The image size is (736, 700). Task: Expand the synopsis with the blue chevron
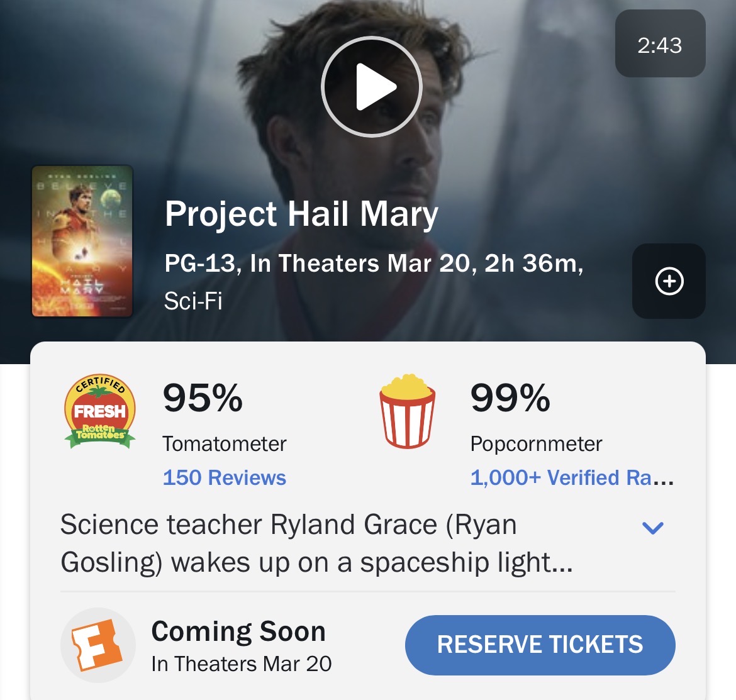coord(652,527)
